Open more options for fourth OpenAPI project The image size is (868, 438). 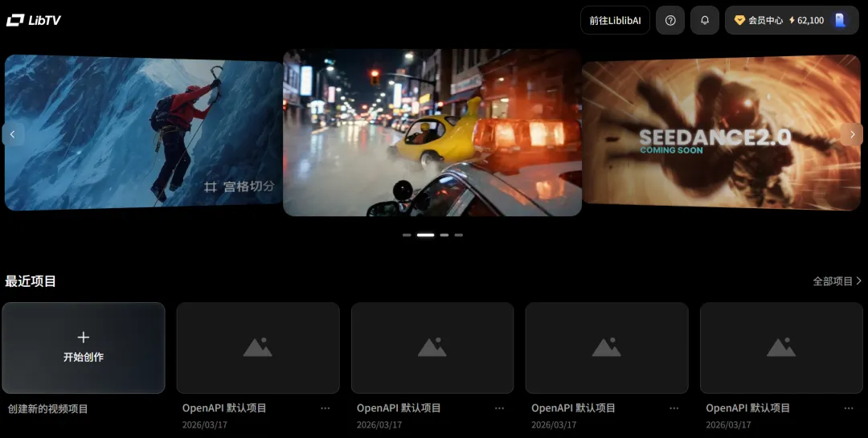(x=849, y=408)
